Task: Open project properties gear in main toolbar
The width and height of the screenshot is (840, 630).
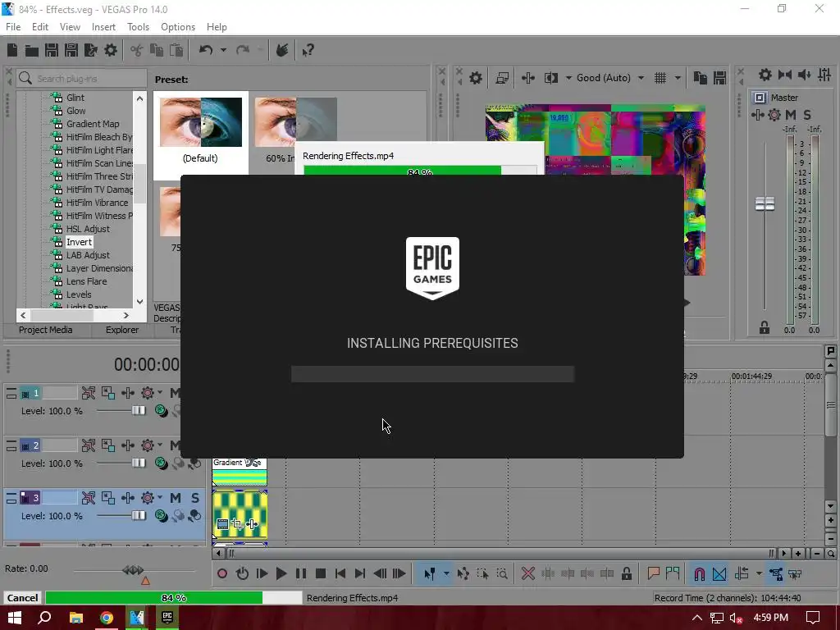Action: point(111,50)
